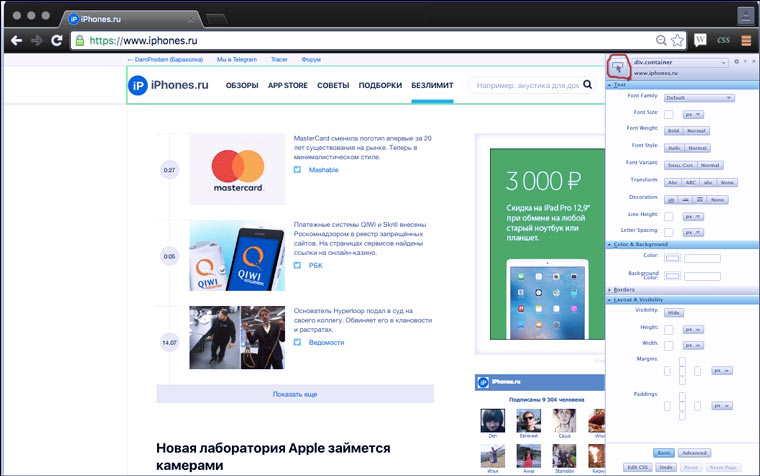Click the Hide visibility button

coord(674,313)
